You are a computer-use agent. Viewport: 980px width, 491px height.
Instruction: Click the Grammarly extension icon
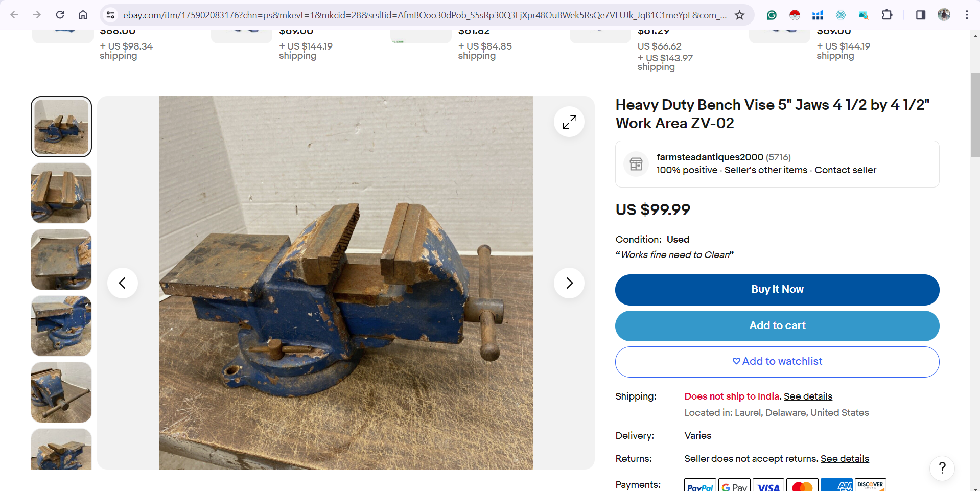tap(772, 15)
